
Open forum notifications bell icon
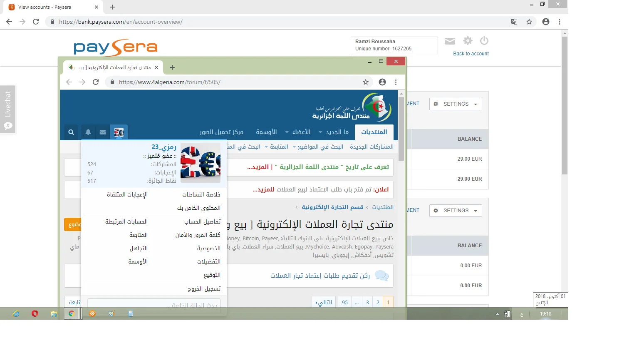(x=88, y=132)
